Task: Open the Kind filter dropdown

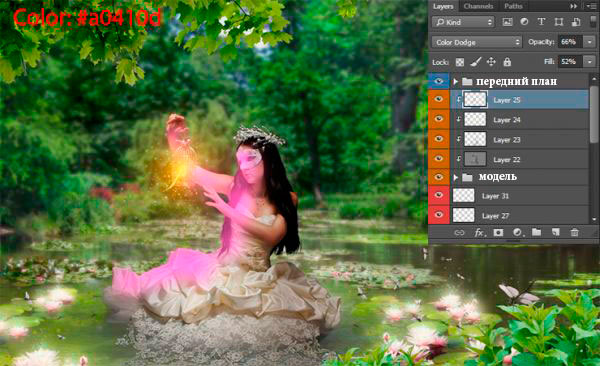Action: click(463, 22)
